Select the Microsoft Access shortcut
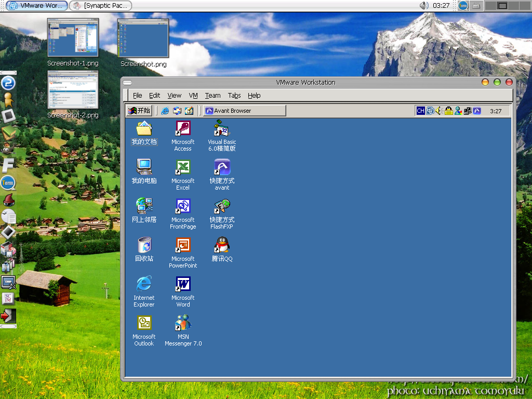 [x=183, y=129]
